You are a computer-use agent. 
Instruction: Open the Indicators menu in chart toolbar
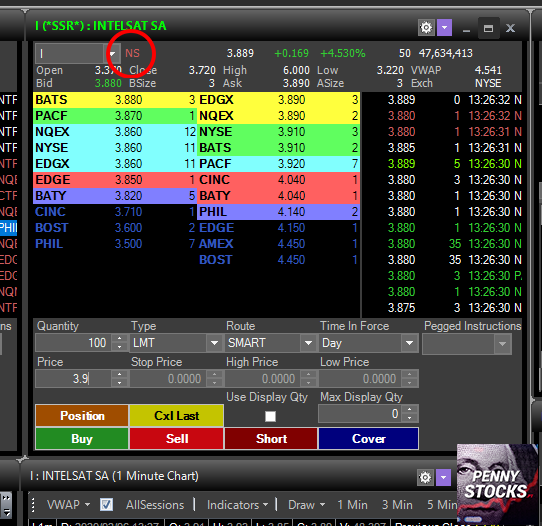point(237,505)
